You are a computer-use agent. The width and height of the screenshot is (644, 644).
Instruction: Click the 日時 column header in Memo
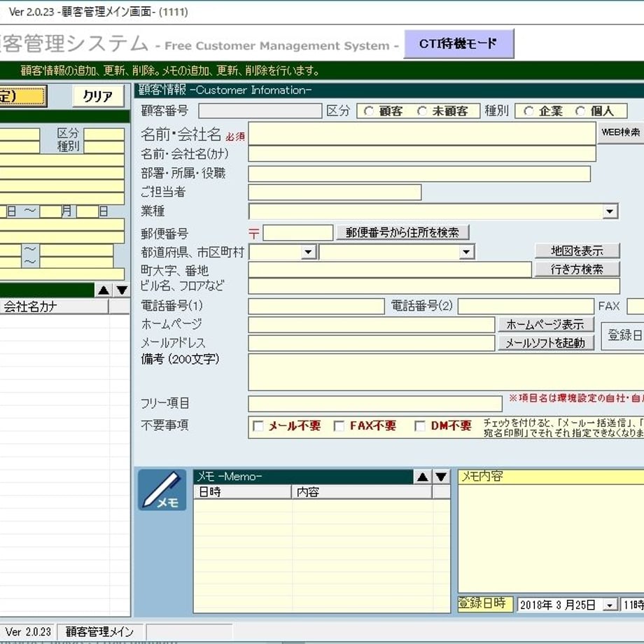[x=242, y=492]
